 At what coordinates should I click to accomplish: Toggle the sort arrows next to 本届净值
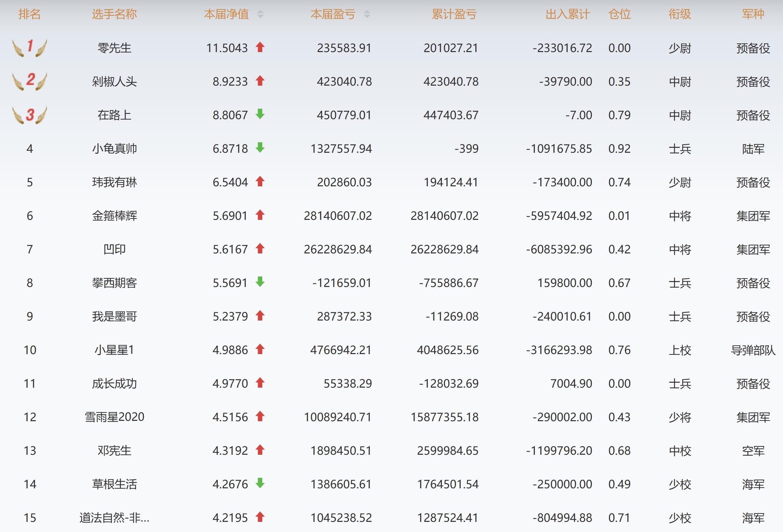[260, 14]
